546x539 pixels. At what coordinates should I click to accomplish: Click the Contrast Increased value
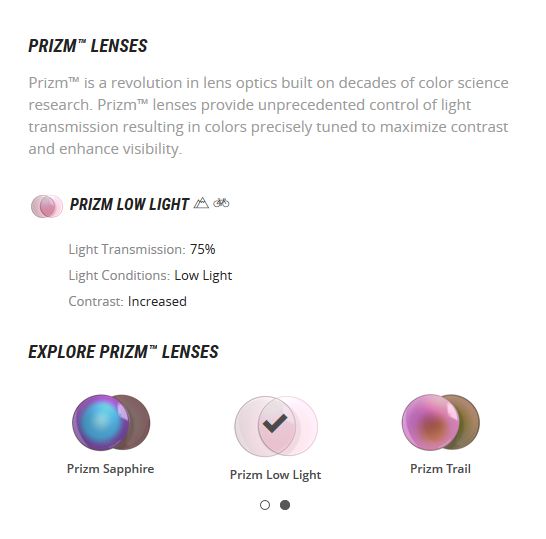(x=157, y=301)
